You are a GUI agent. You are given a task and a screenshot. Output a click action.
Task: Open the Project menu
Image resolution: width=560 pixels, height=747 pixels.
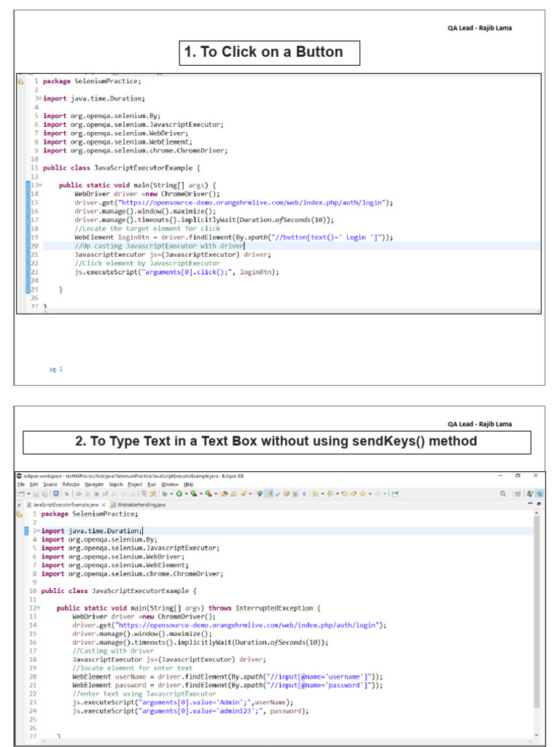coord(135,484)
